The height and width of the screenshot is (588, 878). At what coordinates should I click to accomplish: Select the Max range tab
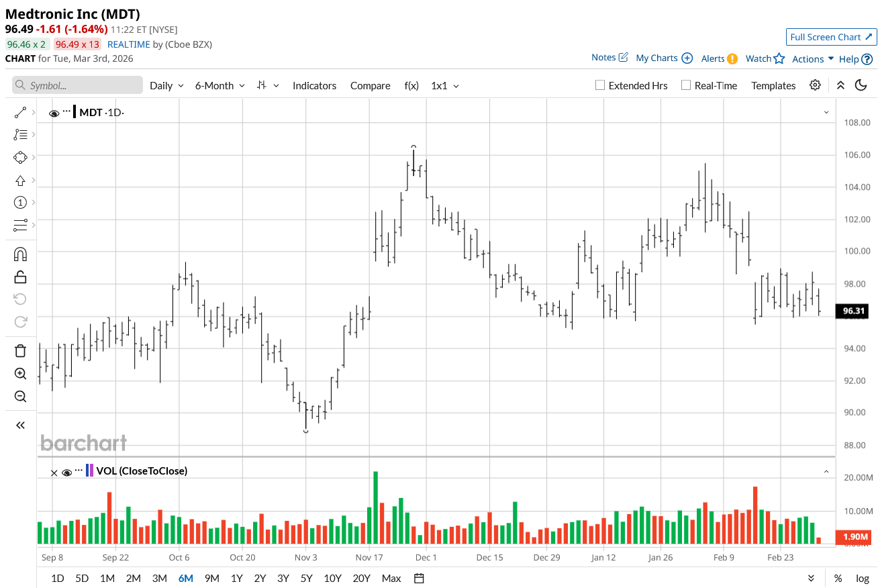pos(391,578)
